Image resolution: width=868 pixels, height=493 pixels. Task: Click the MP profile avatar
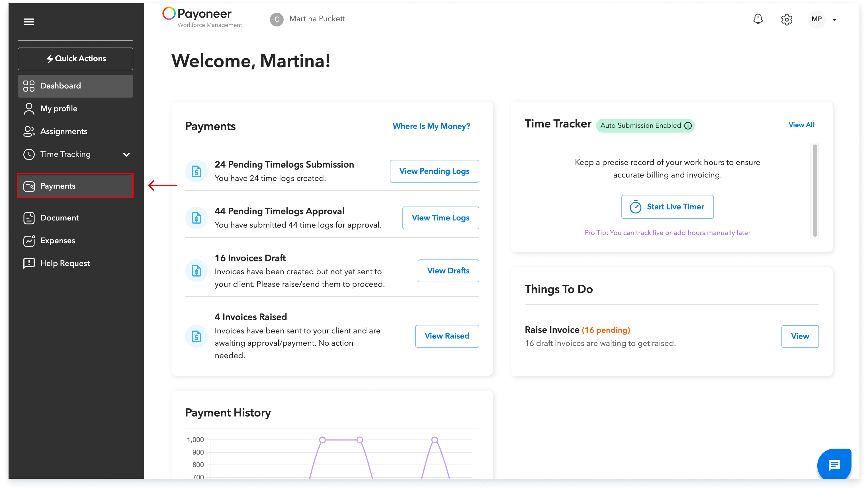click(816, 19)
